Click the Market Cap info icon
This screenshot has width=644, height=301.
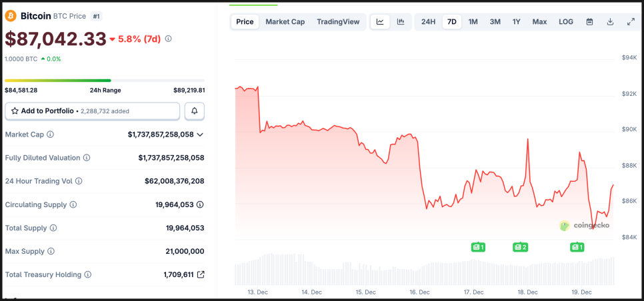(51, 135)
